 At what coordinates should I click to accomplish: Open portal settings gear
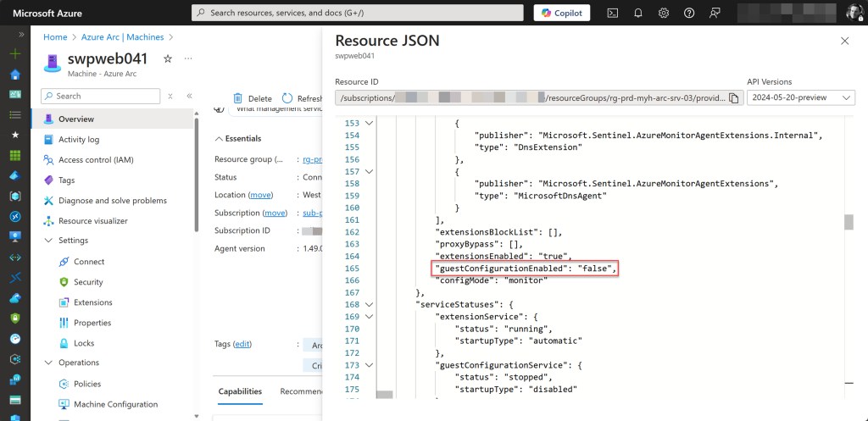tap(664, 13)
